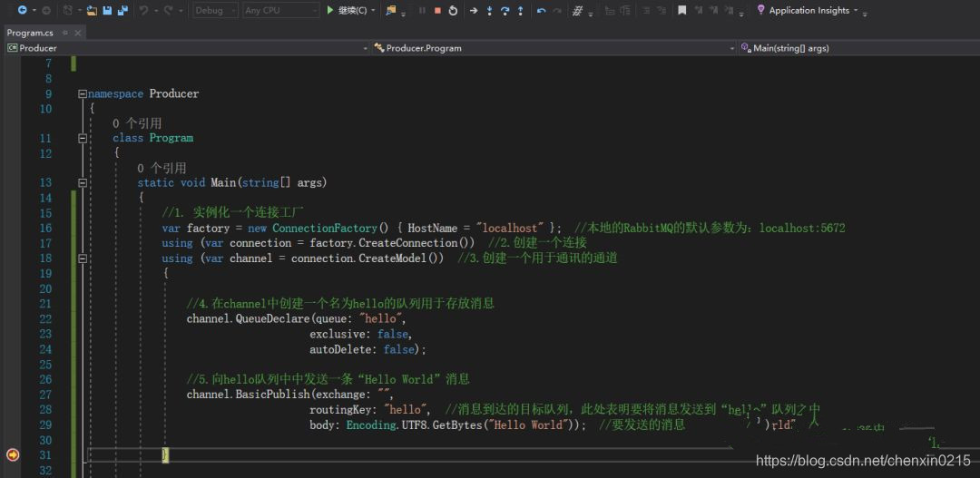Click the references link above class Program
Image resolution: width=980 pixels, height=478 pixels.
point(137,123)
